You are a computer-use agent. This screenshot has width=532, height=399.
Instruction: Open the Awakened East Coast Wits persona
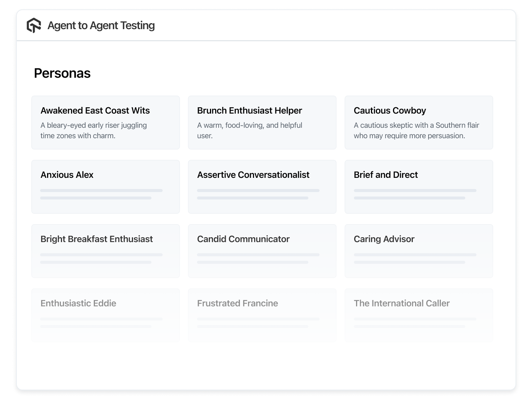(106, 122)
